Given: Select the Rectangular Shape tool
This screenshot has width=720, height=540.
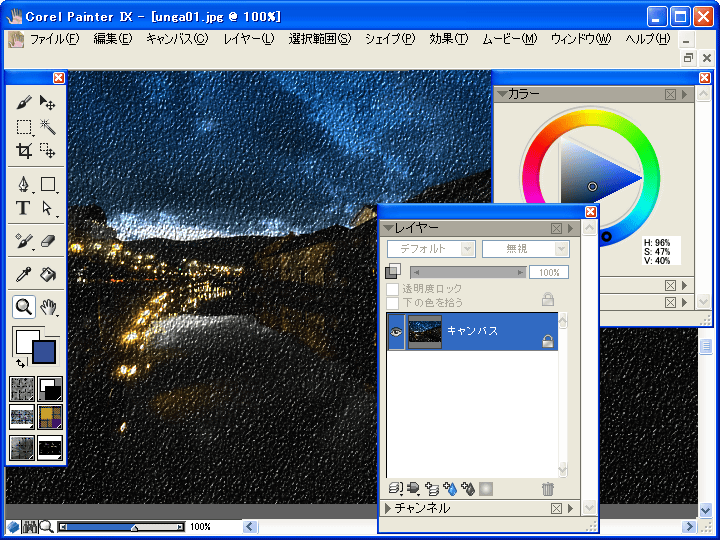Looking at the screenshot, I should tap(48, 184).
